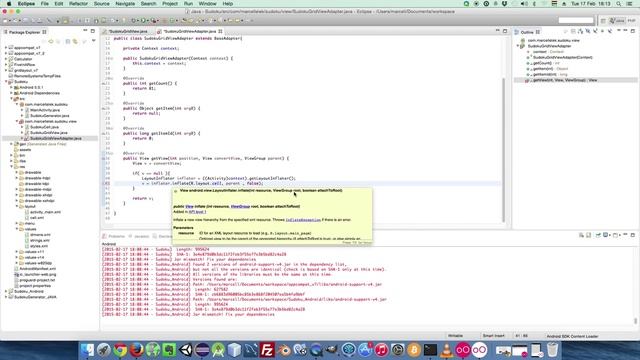640x360 pixels.
Task: Open the Window menu
Action: [207, 4]
